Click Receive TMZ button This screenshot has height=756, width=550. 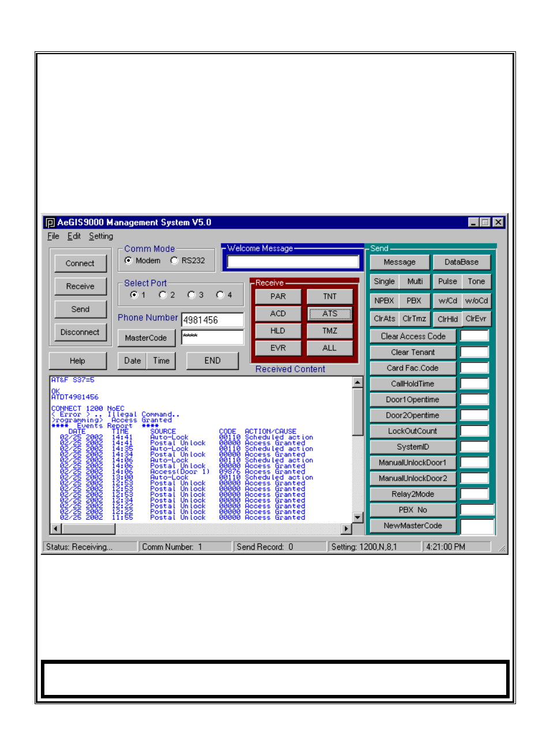(x=330, y=331)
